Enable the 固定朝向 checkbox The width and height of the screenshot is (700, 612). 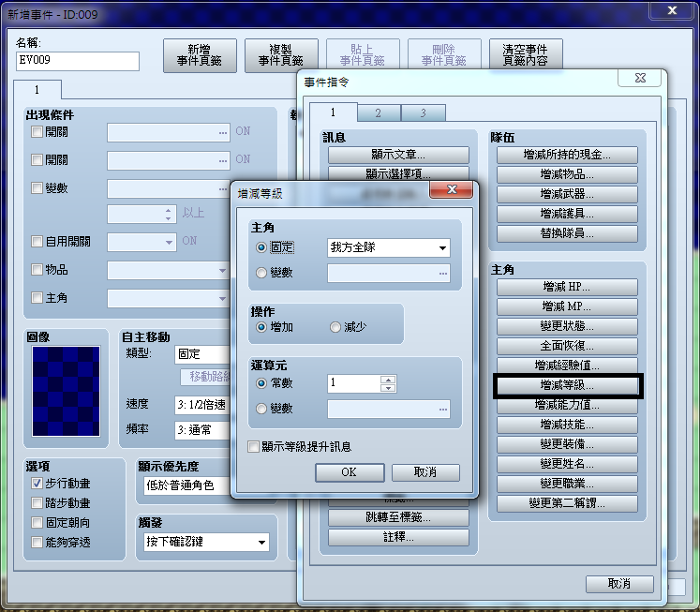pyautogui.click(x=37, y=523)
